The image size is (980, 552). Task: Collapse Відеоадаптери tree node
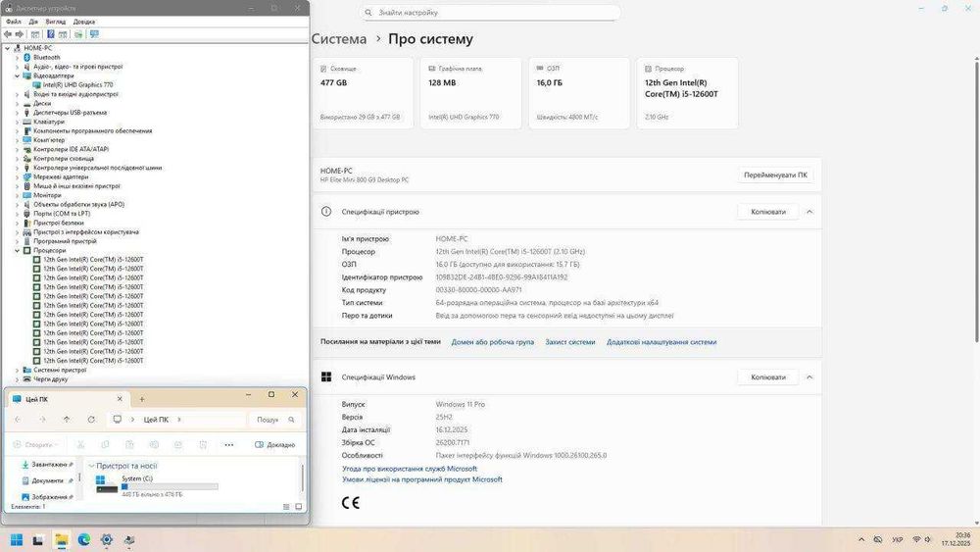pyautogui.click(x=17, y=75)
